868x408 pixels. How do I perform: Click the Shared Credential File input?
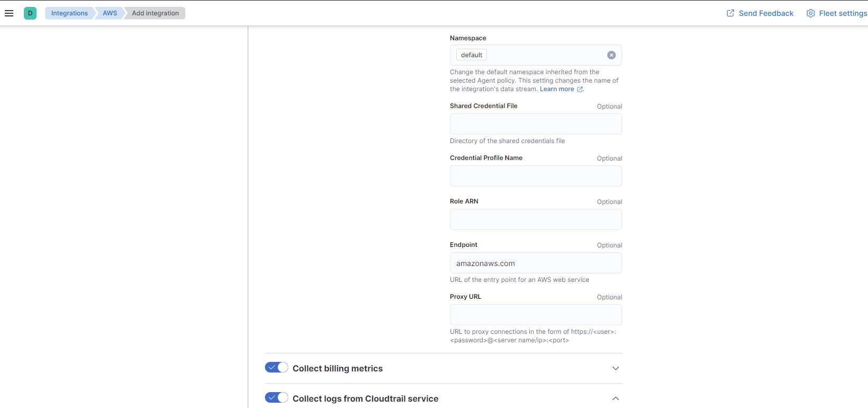pyautogui.click(x=536, y=124)
